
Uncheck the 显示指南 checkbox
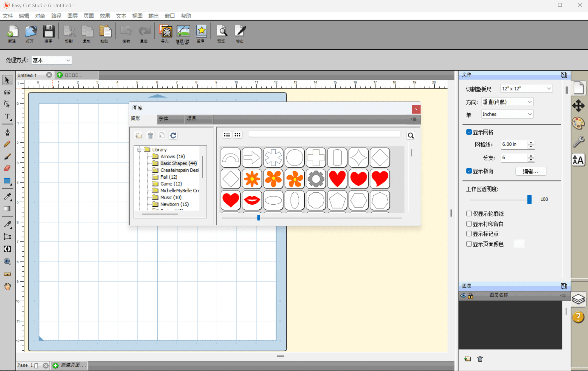469,171
